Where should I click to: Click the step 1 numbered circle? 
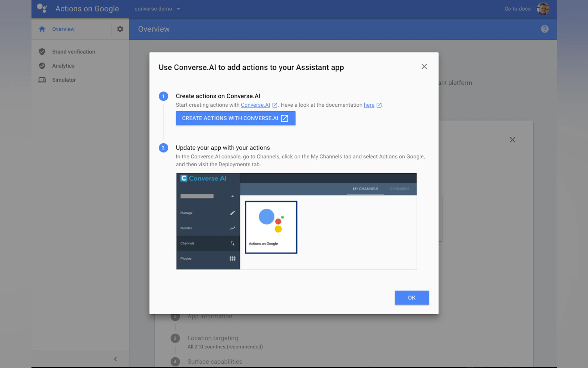coord(163,96)
